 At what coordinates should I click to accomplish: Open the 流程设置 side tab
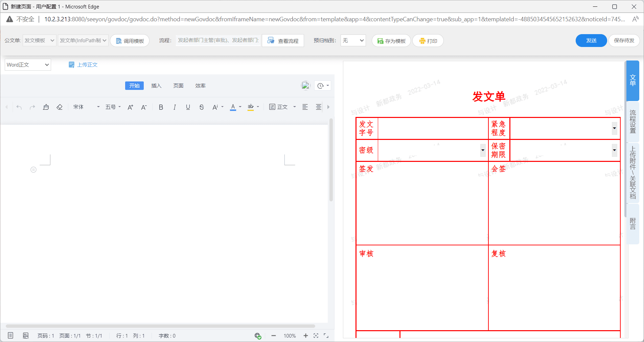pos(633,121)
